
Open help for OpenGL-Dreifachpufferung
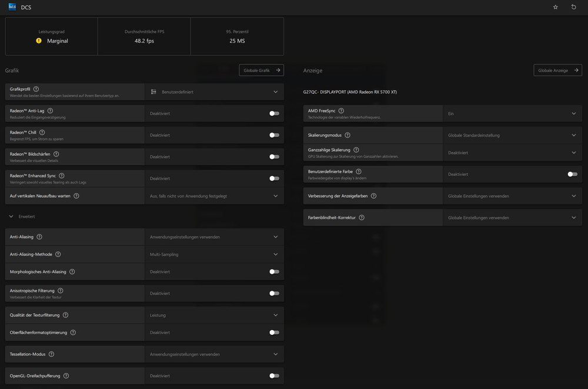pos(65,375)
